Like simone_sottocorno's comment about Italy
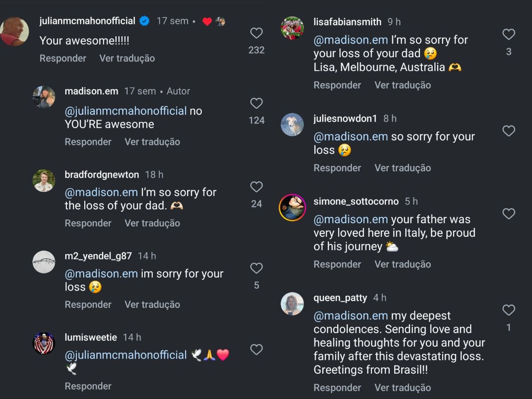The image size is (532, 399). click(x=509, y=214)
